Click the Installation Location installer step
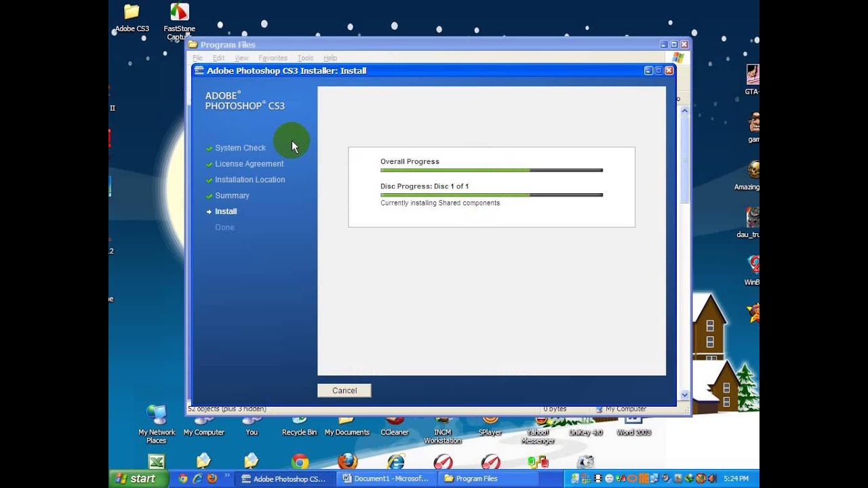The image size is (868, 488). [250, 180]
